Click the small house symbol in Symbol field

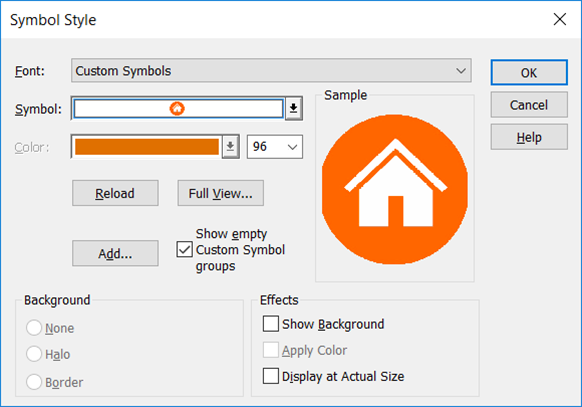click(177, 108)
